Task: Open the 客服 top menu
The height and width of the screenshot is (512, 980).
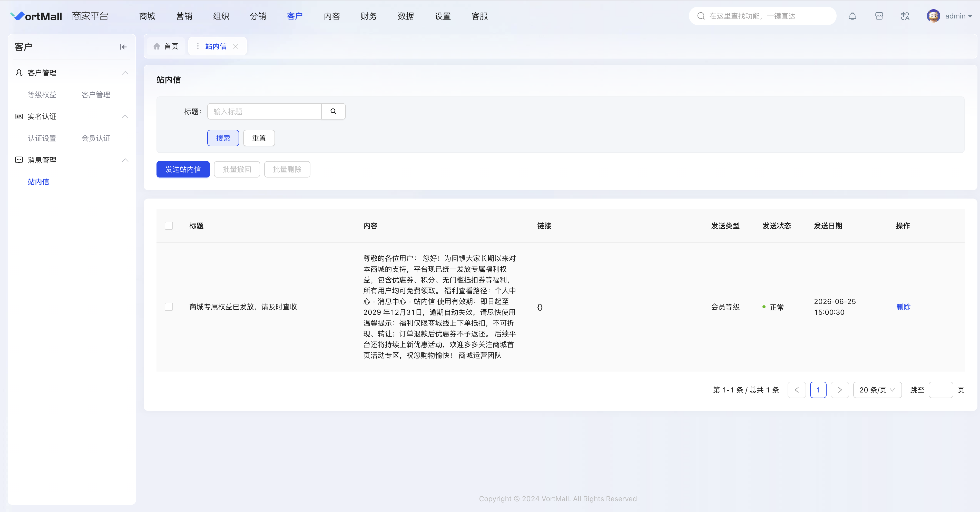Action: tap(479, 16)
